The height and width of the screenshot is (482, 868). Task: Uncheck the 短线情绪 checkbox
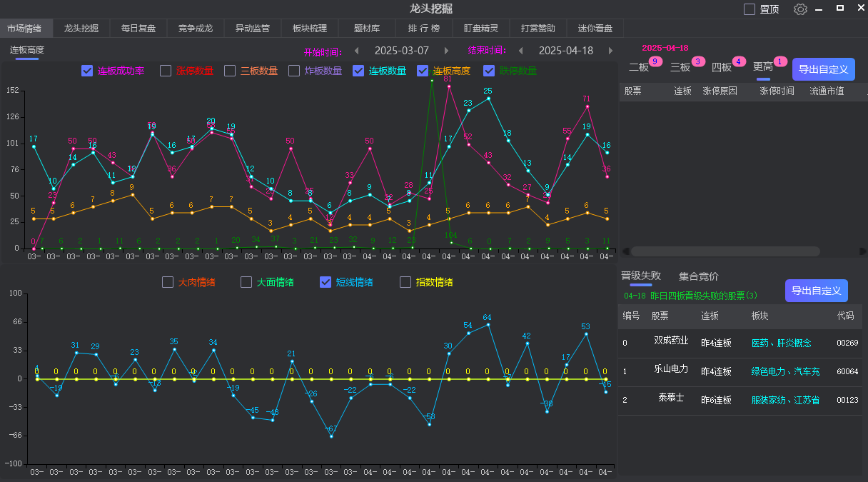[x=325, y=282]
